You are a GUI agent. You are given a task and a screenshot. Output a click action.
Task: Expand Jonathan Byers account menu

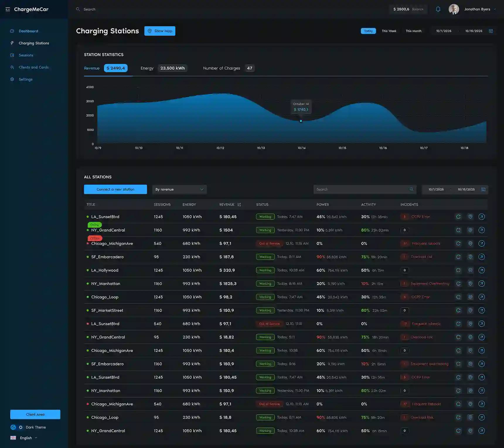point(495,9)
